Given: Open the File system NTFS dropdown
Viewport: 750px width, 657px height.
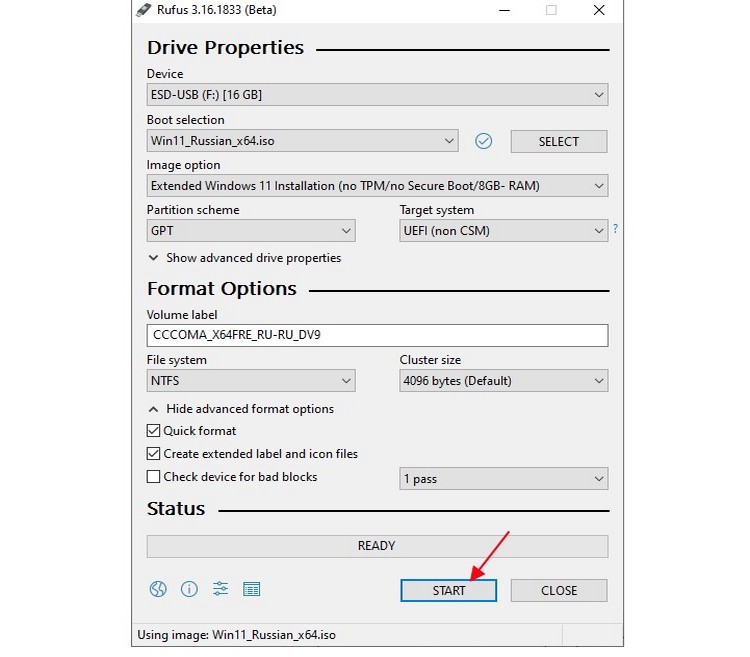Looking at the screenshot, I should [251, 381].
